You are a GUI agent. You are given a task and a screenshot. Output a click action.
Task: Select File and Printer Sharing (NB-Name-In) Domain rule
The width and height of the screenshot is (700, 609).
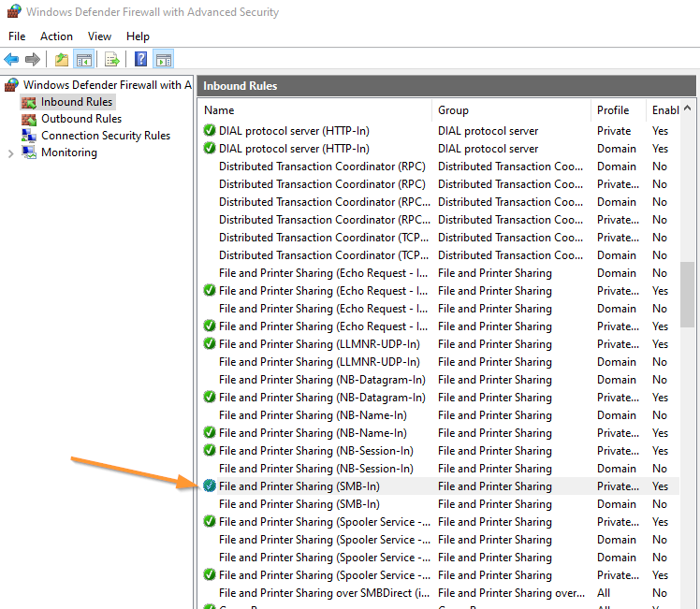[x=440, y=415]
